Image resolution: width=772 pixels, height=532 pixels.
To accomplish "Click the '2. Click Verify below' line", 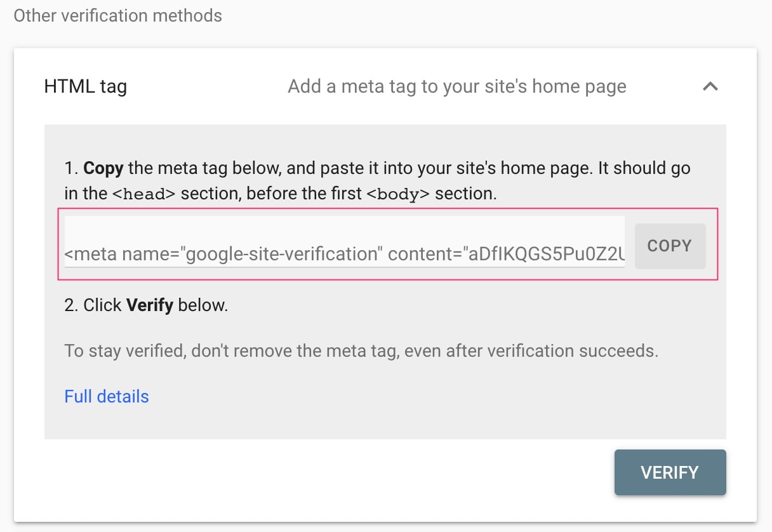I will tap(146, 305).
